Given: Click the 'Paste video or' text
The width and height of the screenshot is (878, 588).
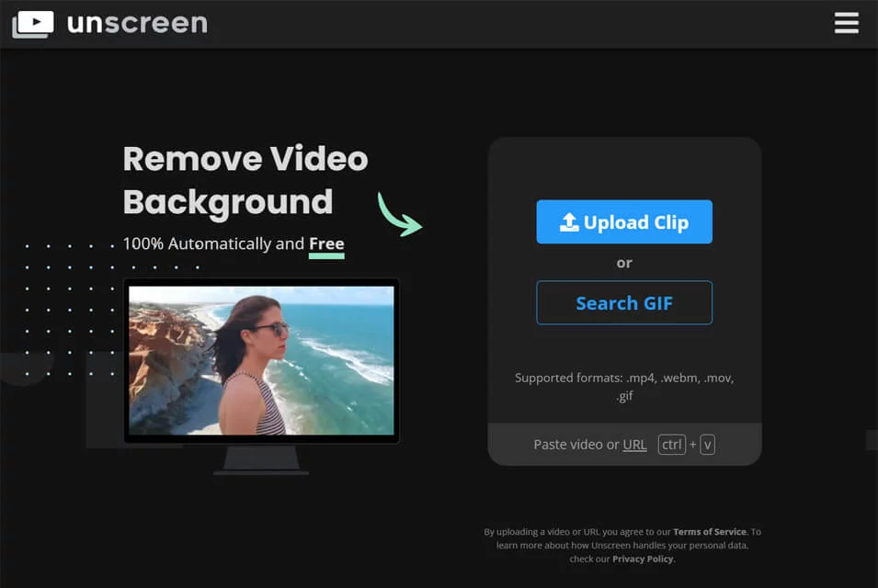Looking at the screenshot, I should pos(576,445).
